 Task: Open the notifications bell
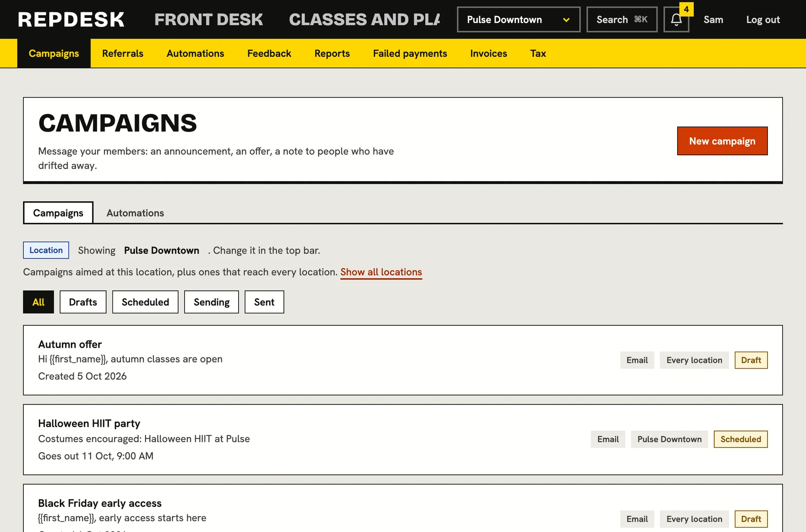676,20
